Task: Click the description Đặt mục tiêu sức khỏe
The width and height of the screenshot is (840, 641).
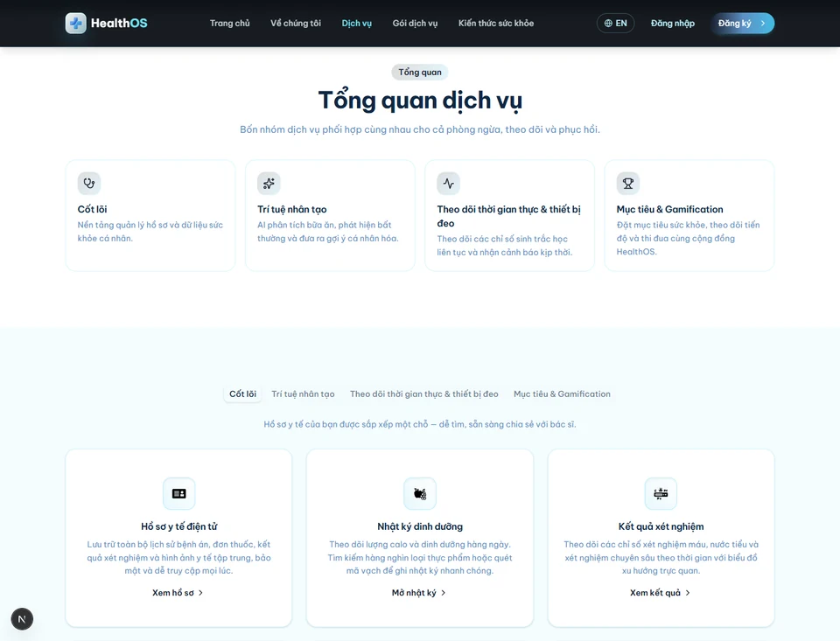Action: (688, 239)
